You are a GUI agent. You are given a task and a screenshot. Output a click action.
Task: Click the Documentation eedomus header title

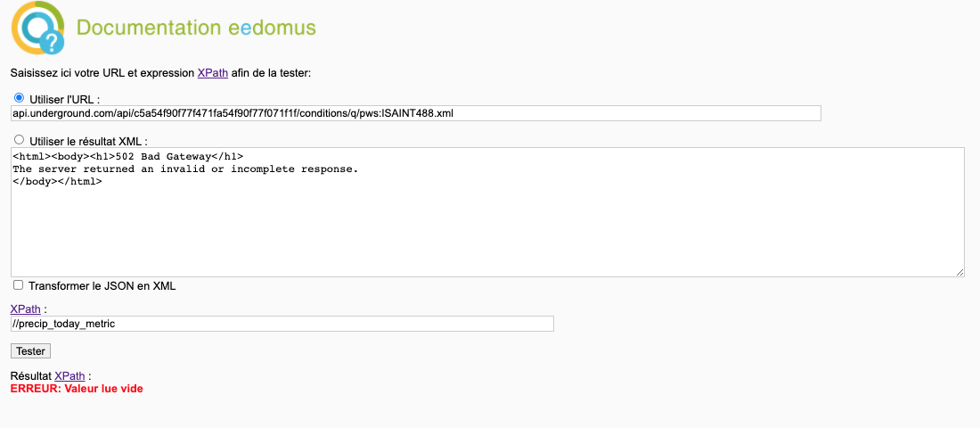pyautogui.click(x=196, y=29)
